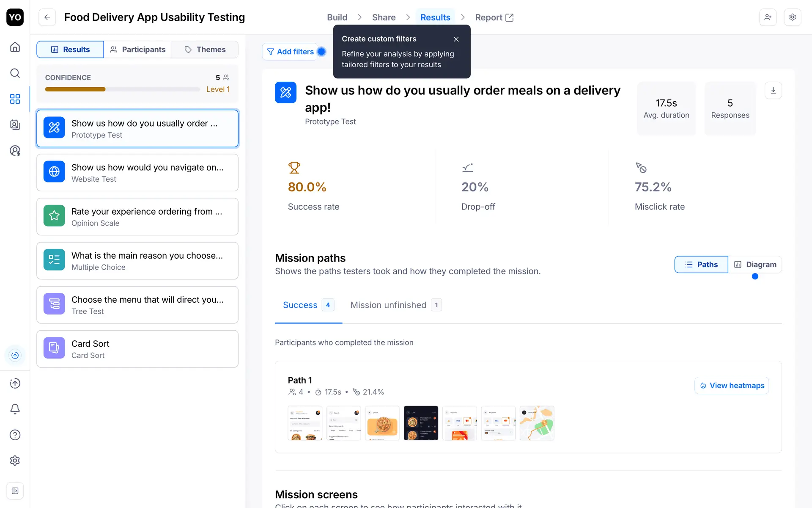Select the Card Sort block

point(137,349)
